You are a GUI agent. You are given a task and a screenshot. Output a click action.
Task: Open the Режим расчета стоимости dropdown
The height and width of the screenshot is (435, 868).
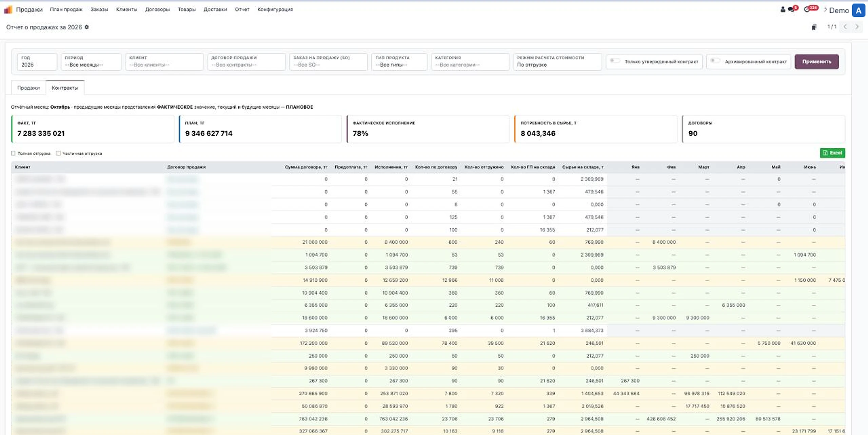tap(557, 62)
